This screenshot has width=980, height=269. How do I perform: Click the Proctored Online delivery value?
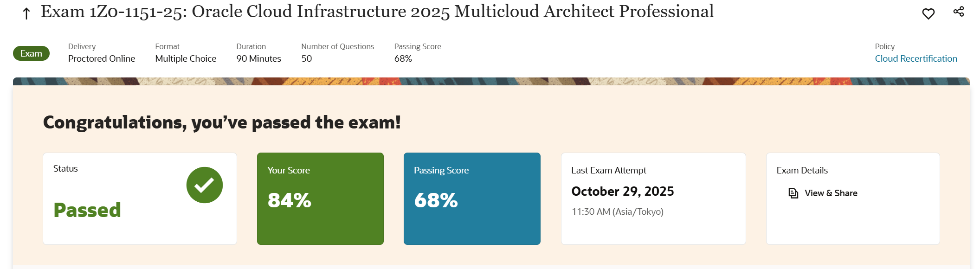(x=102, y=59)
